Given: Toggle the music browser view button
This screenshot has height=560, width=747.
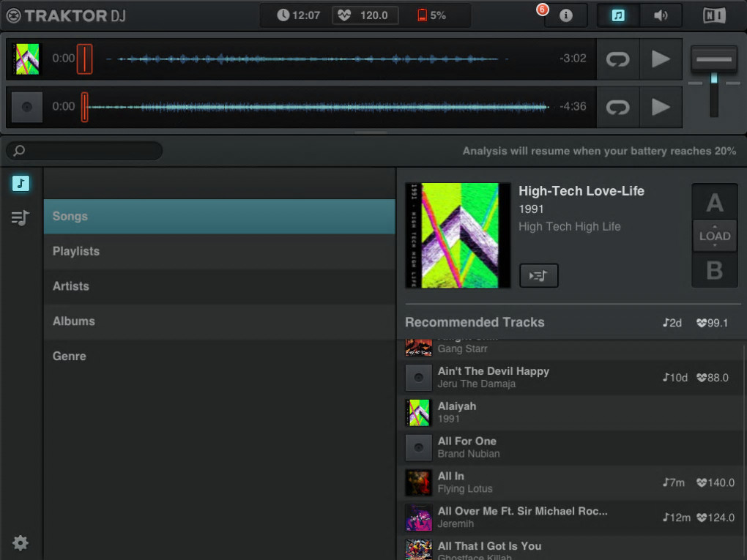Looking at the screenshot, I should click(x=618, y=15).
